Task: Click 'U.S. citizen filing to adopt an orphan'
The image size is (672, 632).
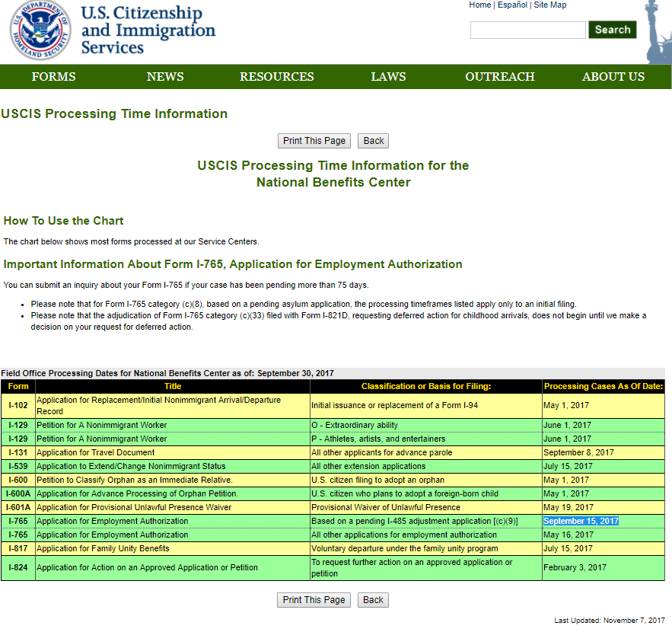Action: tap(377, 480)
